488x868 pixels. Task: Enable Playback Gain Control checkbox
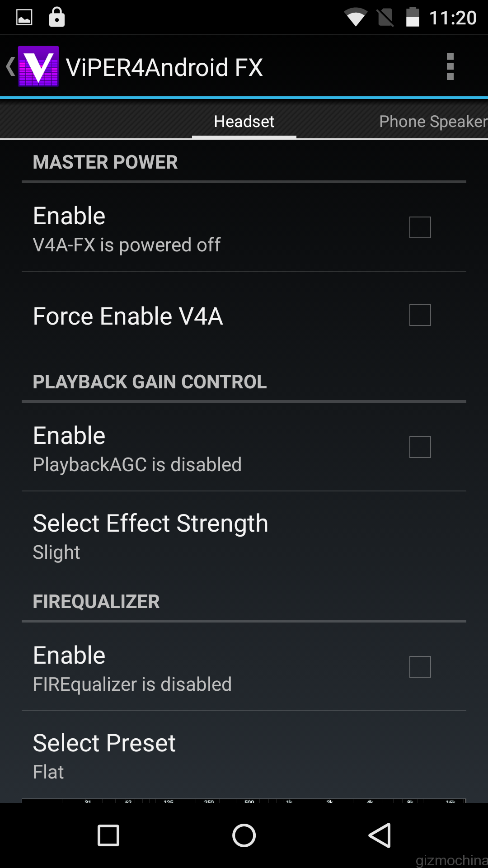(x=420, y=447)
